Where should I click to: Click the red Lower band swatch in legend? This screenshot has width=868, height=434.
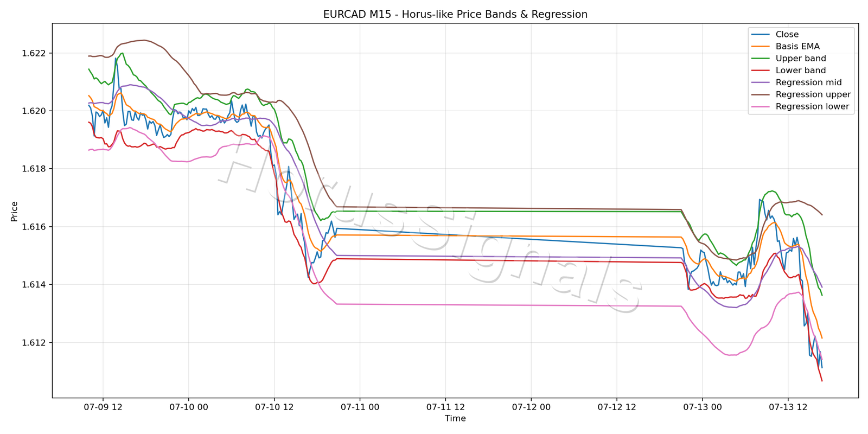pyautogui.click(x=761, y=71)
